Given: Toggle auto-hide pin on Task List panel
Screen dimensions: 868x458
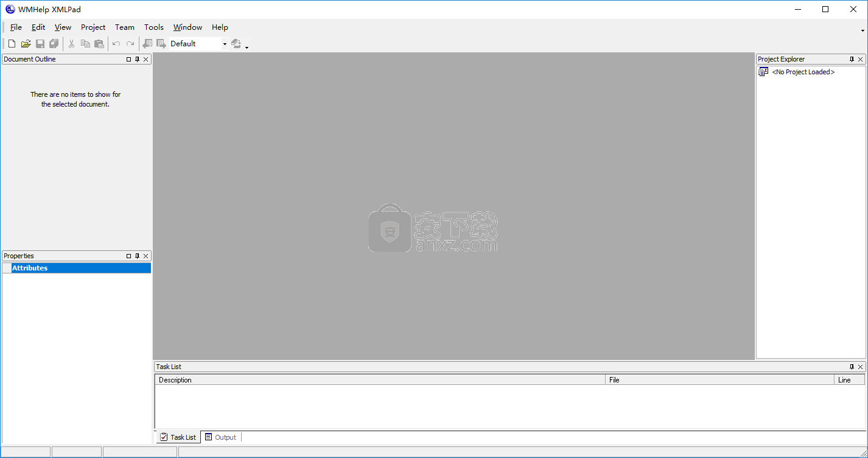Looking at the screenshot, I should [x=852, y=367].
